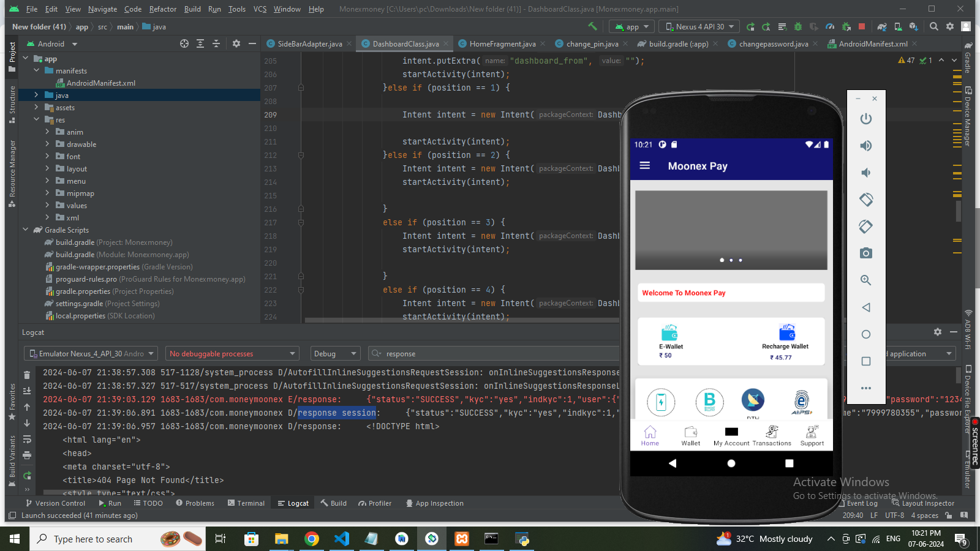Open the Nexus 4 API 30 device dropdown
This screenshot has width=980, height=551.
coord(699,26)
